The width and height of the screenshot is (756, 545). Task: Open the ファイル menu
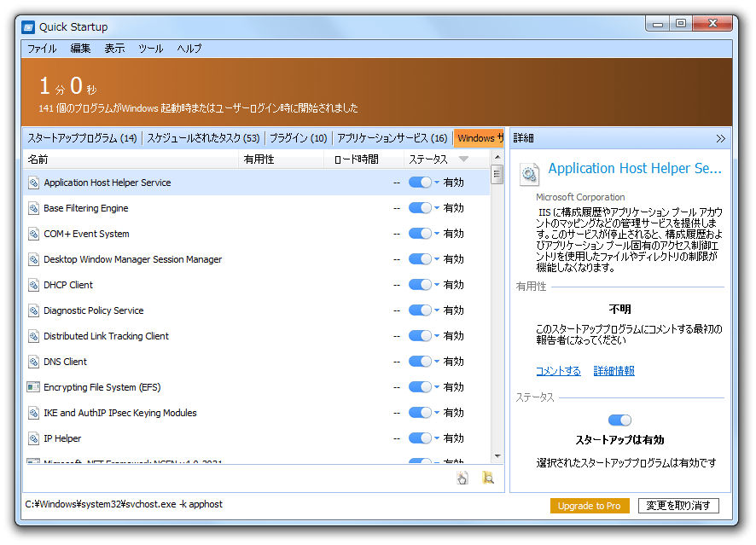[42, 49]
